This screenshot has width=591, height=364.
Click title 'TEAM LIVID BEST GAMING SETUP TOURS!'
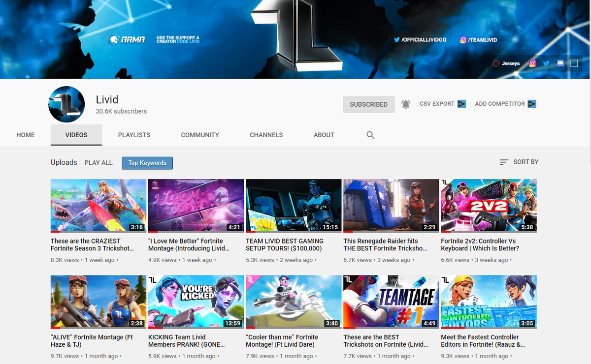pos(285,245)
